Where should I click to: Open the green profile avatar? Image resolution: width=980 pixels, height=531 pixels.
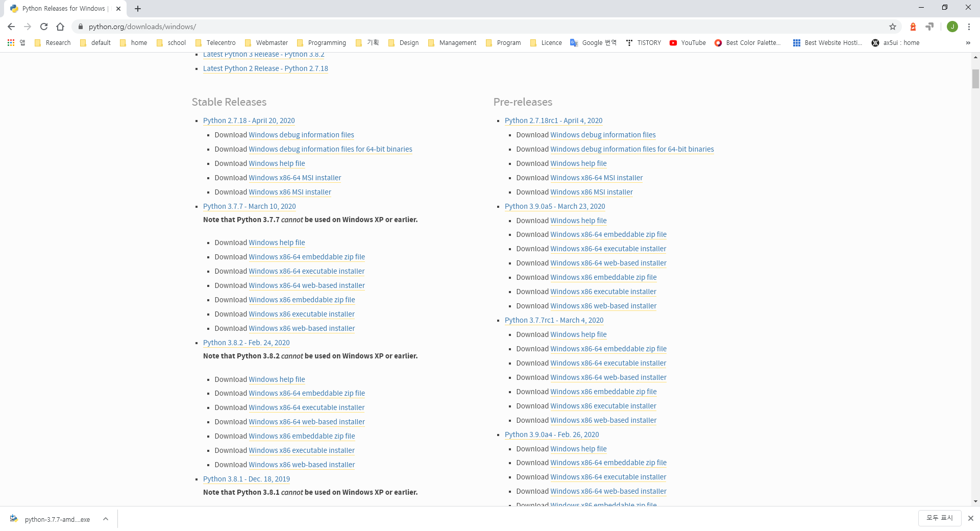(952, 27)
